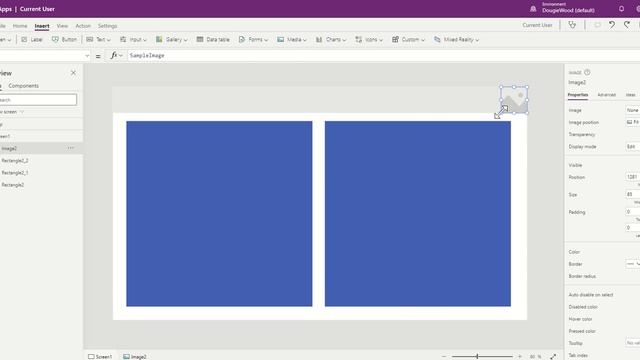Click the Padding left input field
Screen dimensions: 640x360
tap(633, 227)
